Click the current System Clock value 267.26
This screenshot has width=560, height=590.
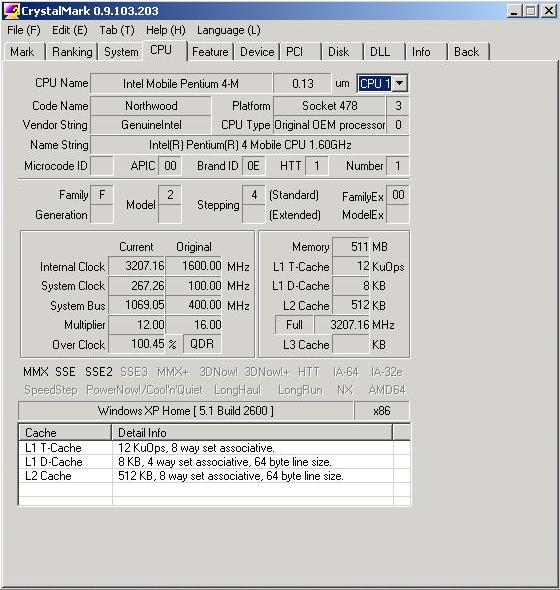(137, 286)
